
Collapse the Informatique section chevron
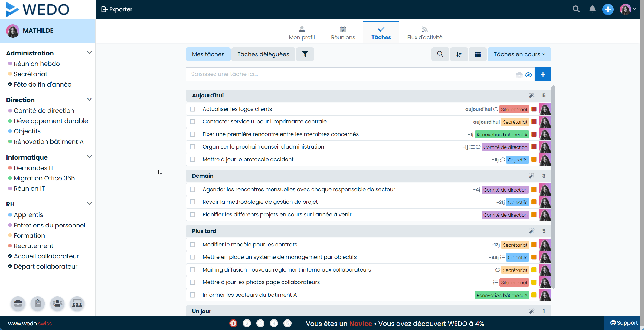(x=89, y=157)
